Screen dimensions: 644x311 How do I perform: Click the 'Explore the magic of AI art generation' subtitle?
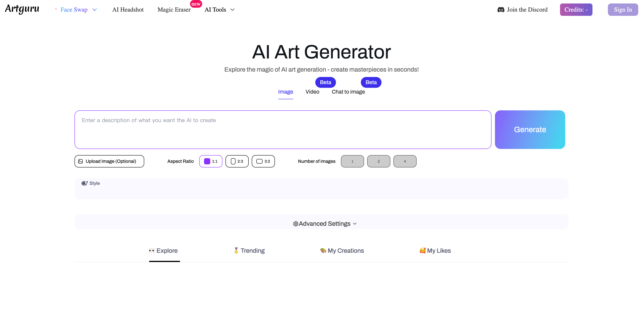[x=321, y=69]
